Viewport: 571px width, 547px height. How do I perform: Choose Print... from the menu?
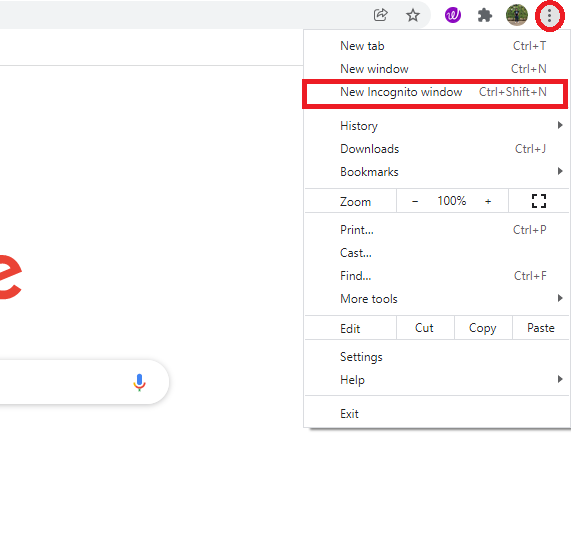coord(436,230)
